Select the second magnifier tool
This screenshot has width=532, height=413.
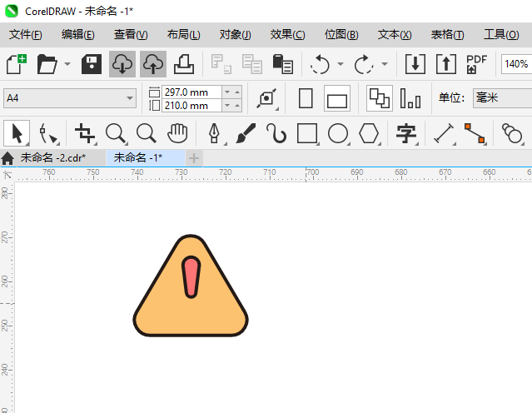pyautogui.click(x=147, y=133)
